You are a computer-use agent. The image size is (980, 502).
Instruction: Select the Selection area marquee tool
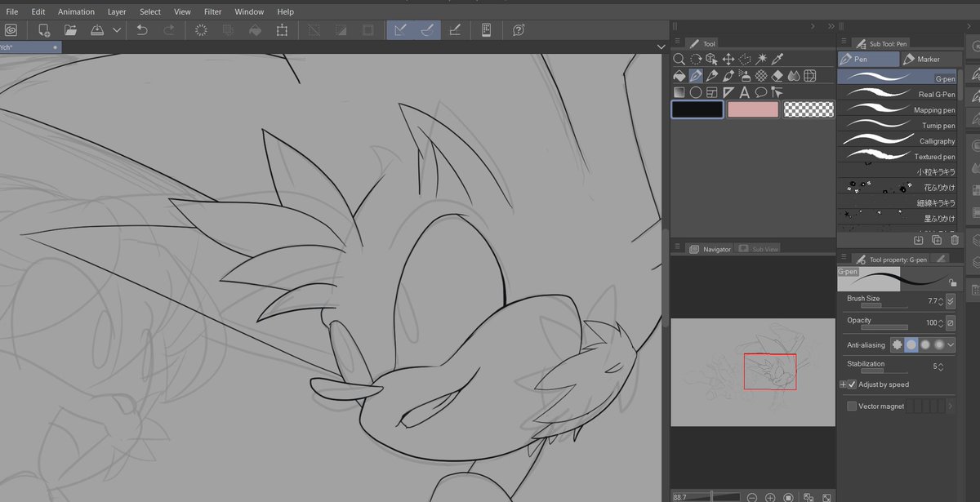click(744, 59)
